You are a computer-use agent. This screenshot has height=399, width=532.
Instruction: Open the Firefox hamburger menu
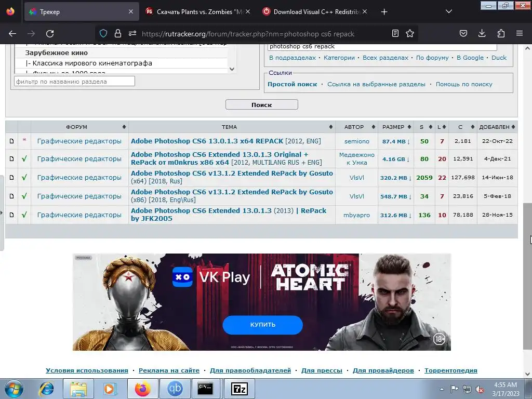(520, 33)
